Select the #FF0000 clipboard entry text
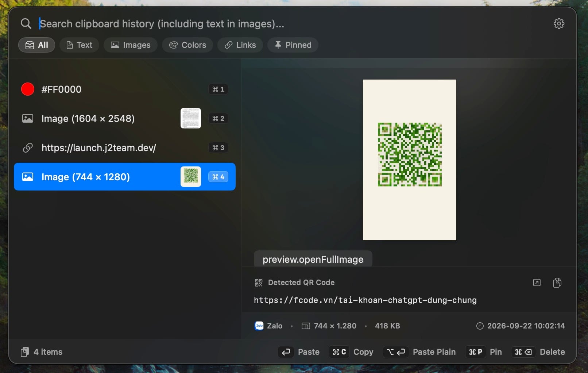The width and height of the screenshot is (588, 373). click(61, 89)
